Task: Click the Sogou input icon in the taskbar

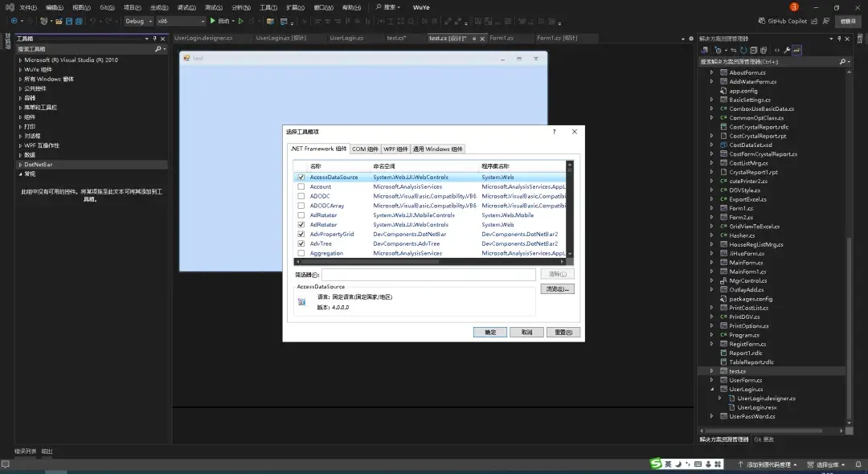Action: coord(654,464)
